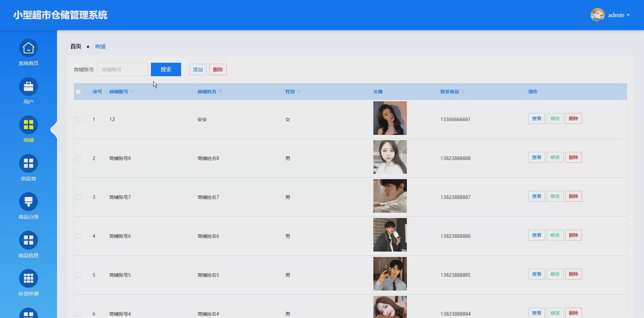Click the 添加 button
The image size is (644, 318).
click(x=198, y=70)
